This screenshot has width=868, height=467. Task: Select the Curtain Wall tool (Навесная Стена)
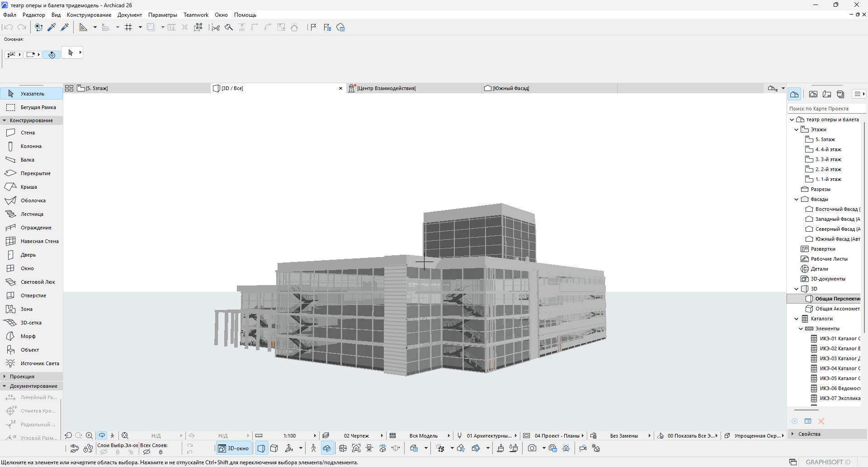point(39,241)
